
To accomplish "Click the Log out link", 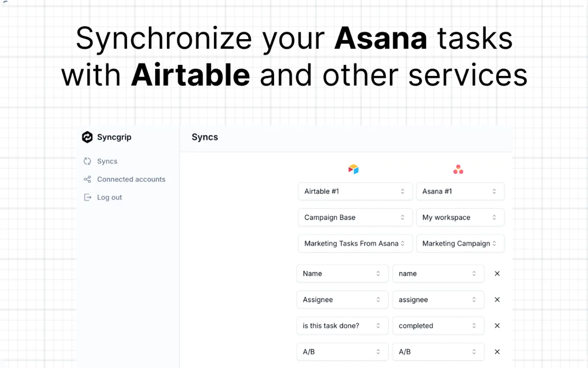I will click(109, 197).
